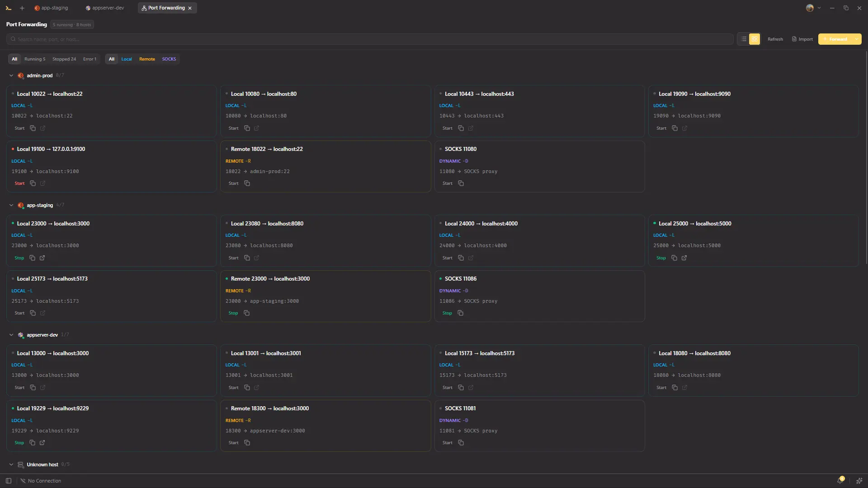The height and width of the screenshot is (488, 868).
Task: Click the vertical scrollbar
Action: pyautogui.click(x=866, y=158)
